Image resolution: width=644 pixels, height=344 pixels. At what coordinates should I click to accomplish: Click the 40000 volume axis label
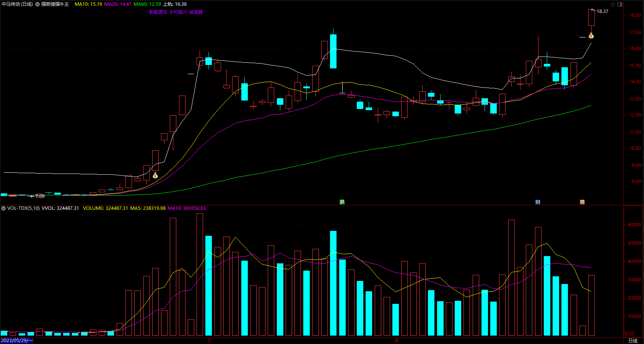tap(634, 261)
